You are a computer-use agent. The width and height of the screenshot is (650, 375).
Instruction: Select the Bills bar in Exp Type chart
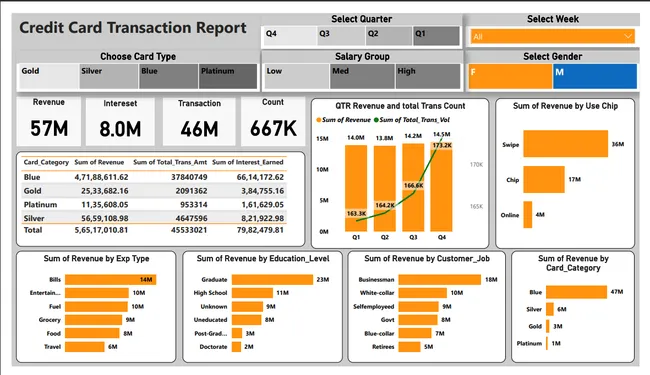click(x=110, y=280)
